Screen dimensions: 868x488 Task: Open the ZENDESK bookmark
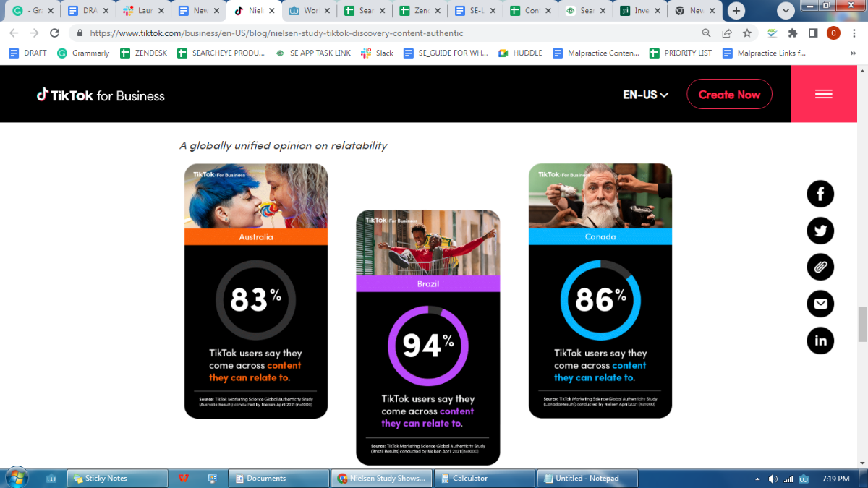coord(143,53)
